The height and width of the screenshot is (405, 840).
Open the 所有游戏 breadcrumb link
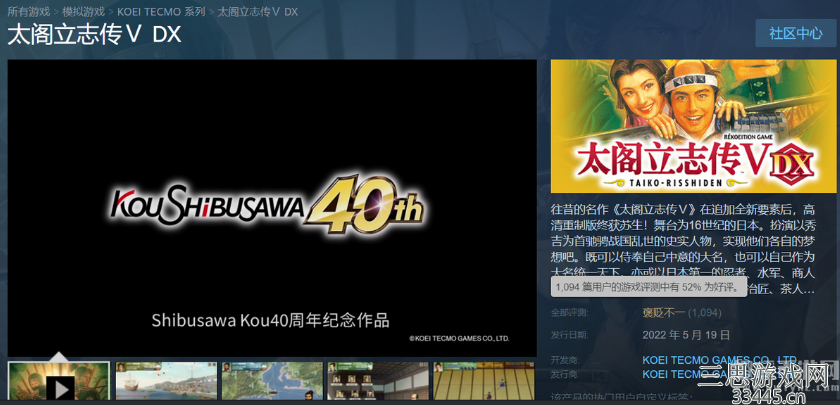pyautogui.click(x=28, y=11)
